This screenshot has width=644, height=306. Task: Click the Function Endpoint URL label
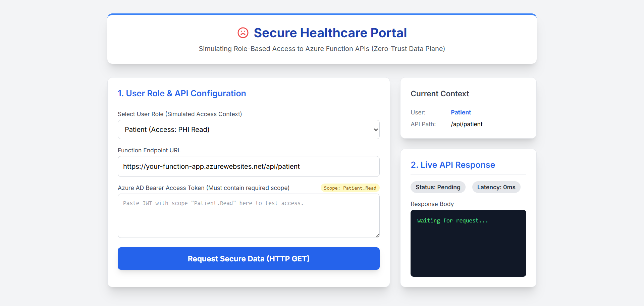click(149, 150)
